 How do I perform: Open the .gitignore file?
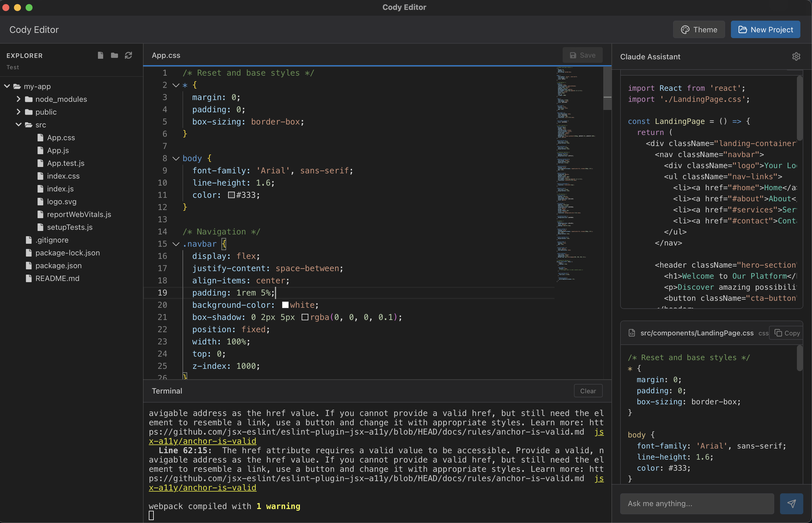51,240
